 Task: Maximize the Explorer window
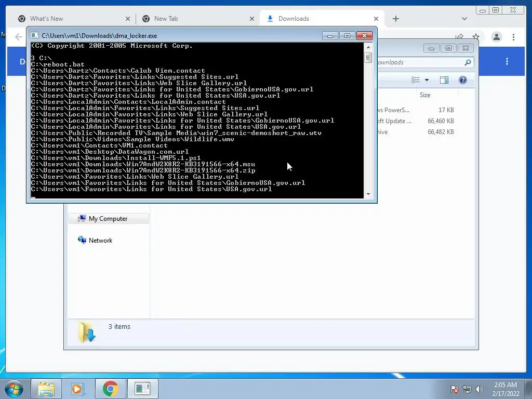(x=448, y=48)
